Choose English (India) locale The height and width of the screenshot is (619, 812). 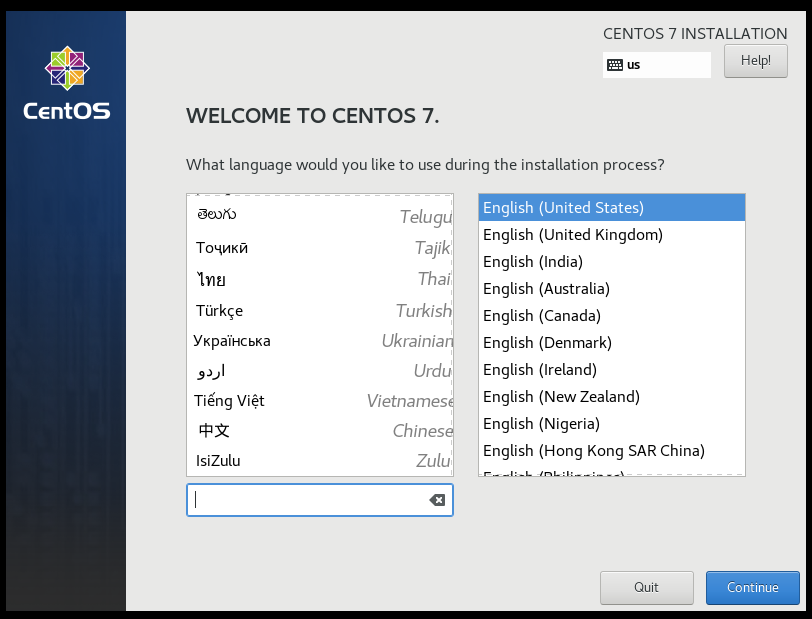(x=612, y=262)
